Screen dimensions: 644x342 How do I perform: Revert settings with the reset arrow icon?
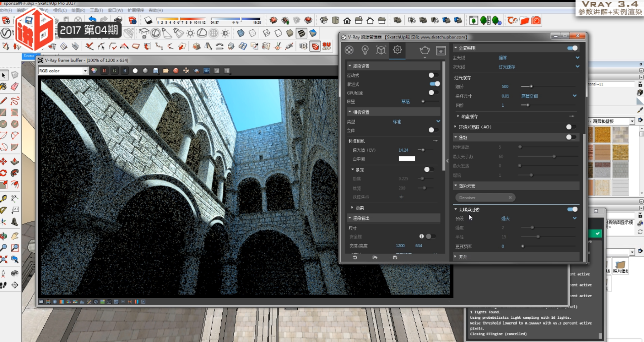tap(355, 258)
